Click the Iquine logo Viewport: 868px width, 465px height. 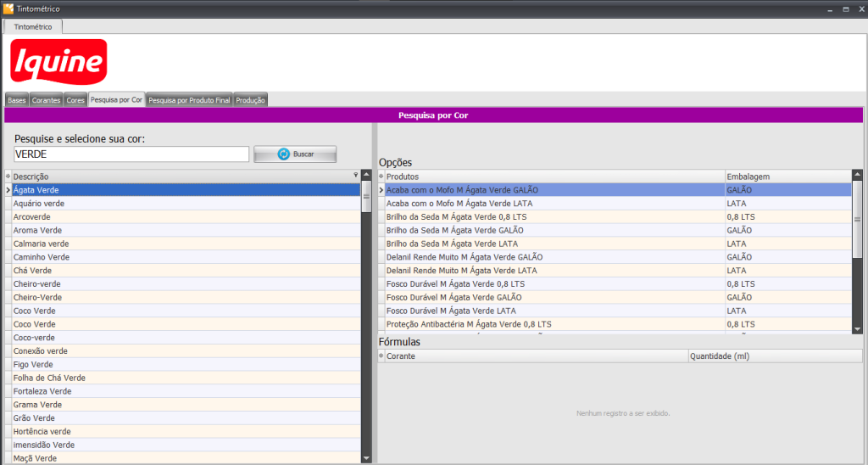(x=58, y=63)
